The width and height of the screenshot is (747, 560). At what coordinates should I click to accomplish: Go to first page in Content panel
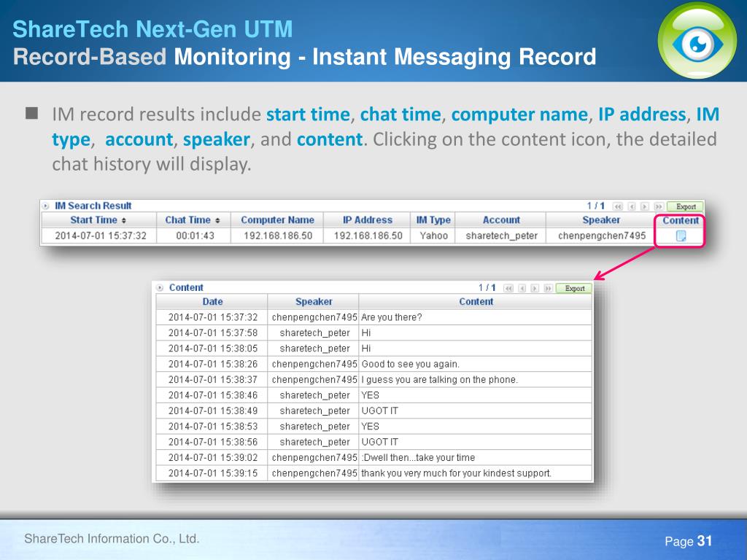tap(508, 288)
